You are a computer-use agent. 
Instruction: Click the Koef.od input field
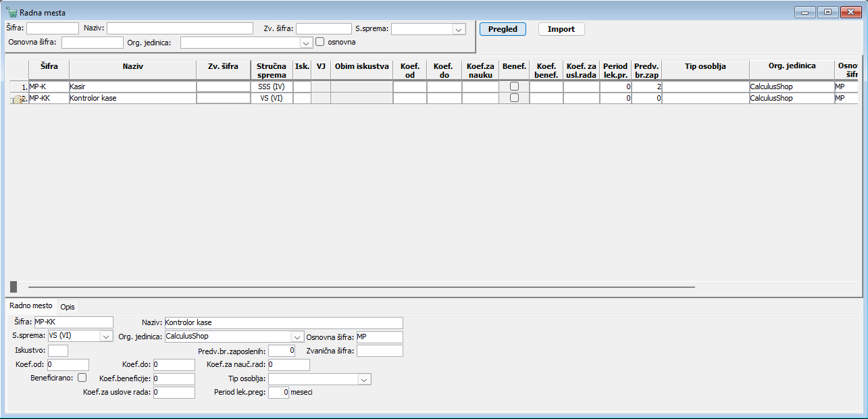[x=68, y=365]
